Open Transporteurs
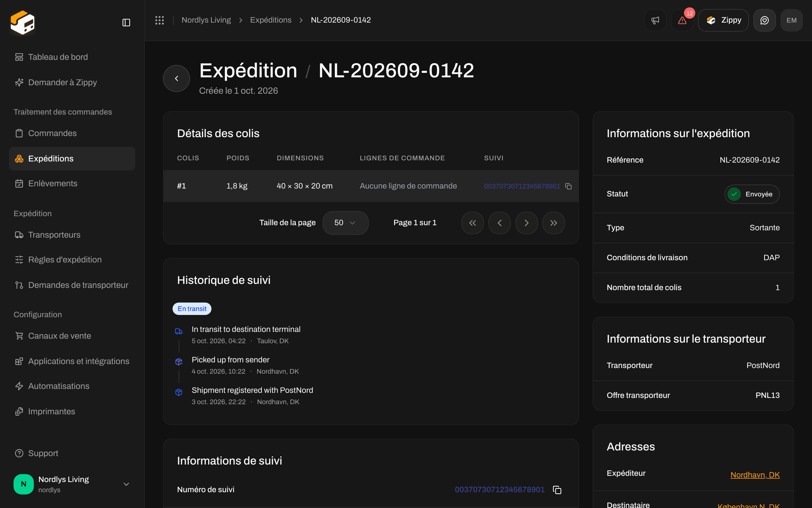 tap(72, 235)
